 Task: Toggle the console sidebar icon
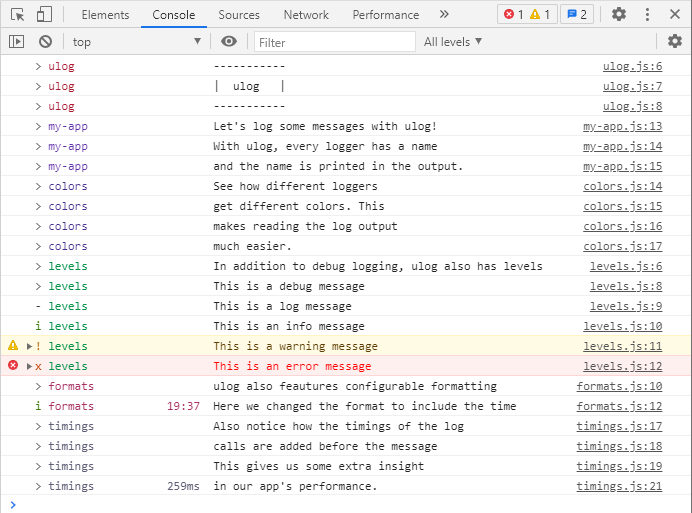[16, 41]
